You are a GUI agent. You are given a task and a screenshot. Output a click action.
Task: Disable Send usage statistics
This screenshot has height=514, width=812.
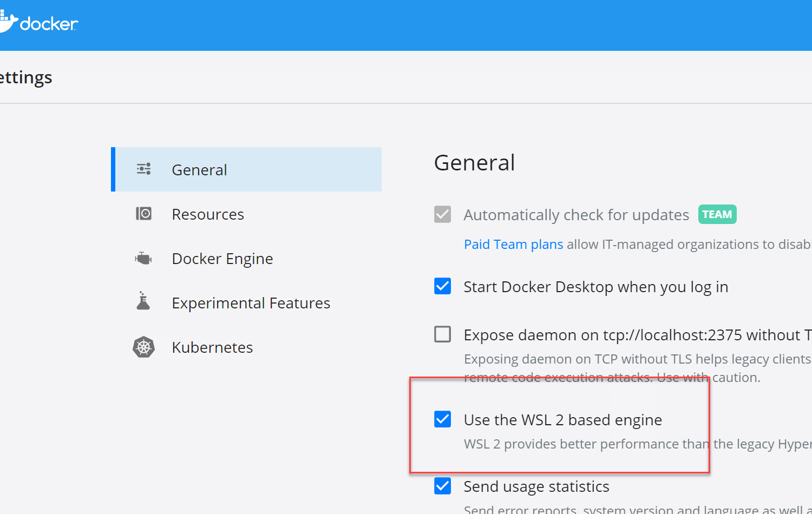click(x=442, y=485)
